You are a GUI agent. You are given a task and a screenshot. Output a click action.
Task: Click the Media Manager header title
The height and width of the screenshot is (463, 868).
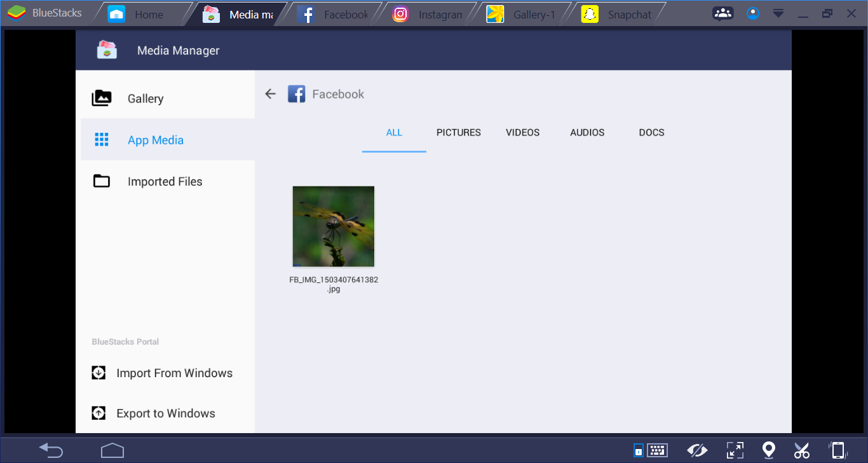coord(179,51)
